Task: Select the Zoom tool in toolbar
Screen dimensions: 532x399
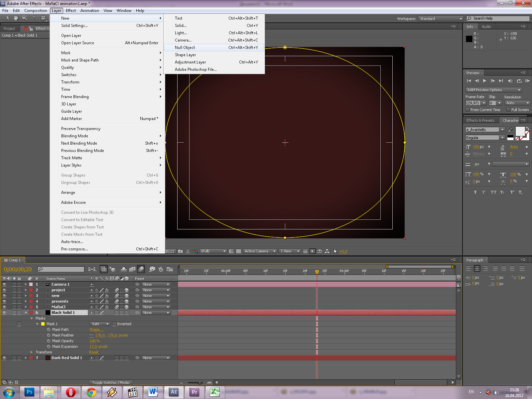Action: tap(24, 18)
